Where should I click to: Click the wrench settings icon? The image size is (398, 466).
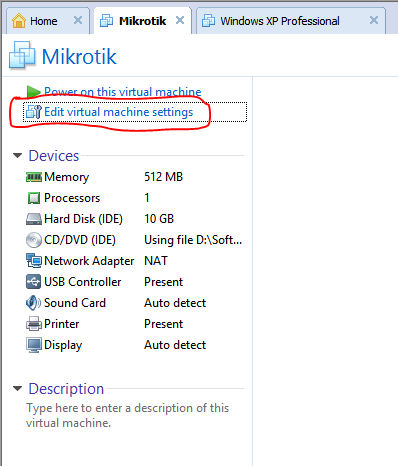coord(34,112)
